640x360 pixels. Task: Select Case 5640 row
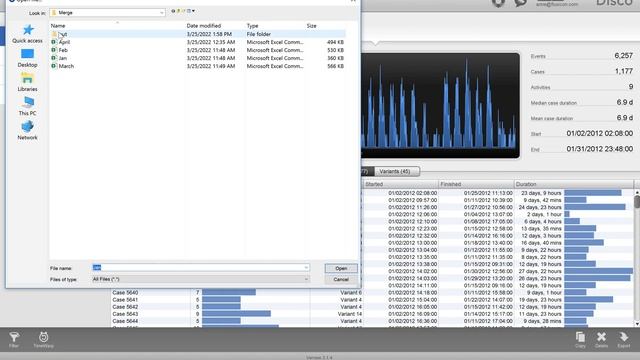click(237, 293)
